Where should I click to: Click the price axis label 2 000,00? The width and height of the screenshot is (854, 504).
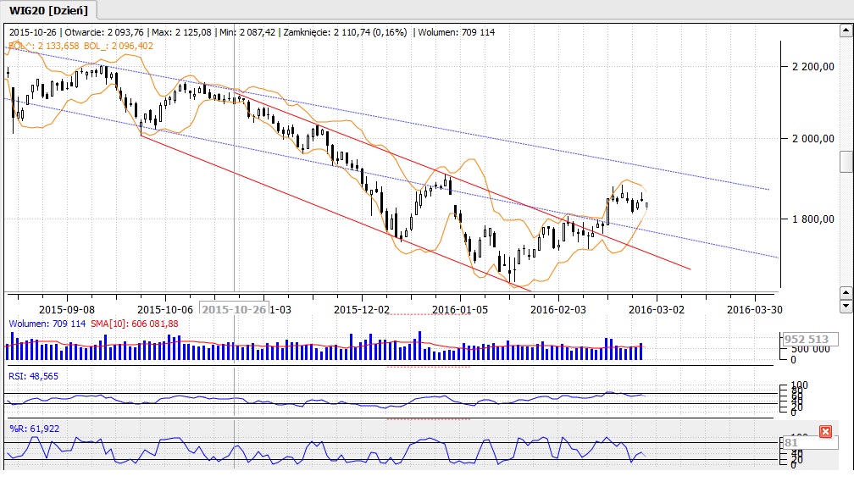click(x=813, y=138)
